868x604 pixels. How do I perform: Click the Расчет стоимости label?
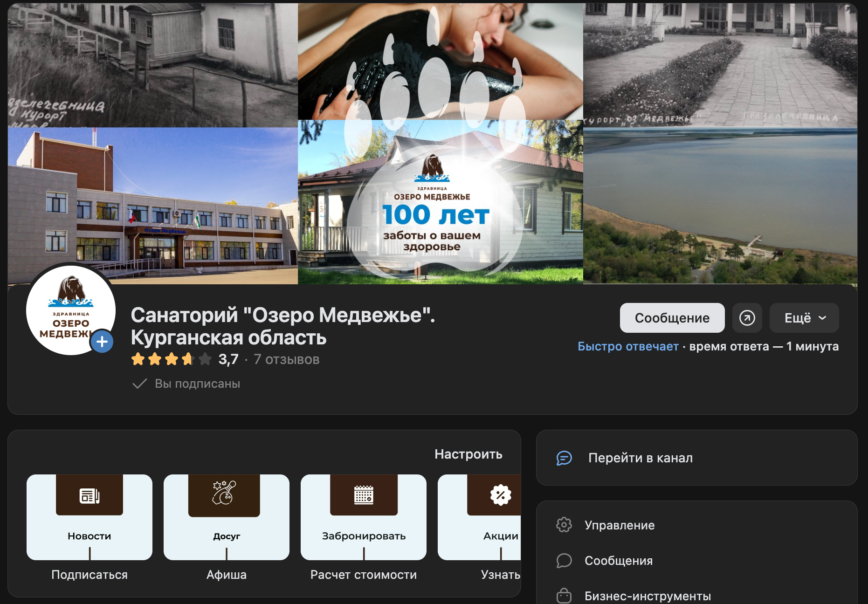[364, 575]
